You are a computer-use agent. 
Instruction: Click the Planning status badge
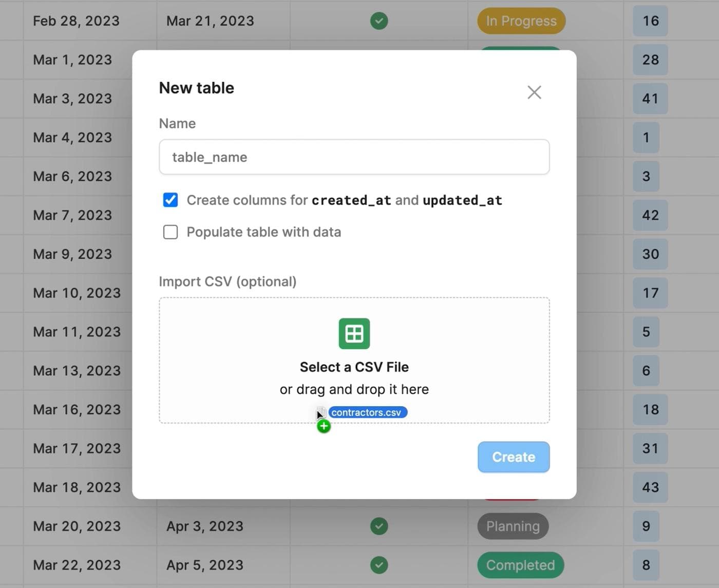tap(512, 526)
